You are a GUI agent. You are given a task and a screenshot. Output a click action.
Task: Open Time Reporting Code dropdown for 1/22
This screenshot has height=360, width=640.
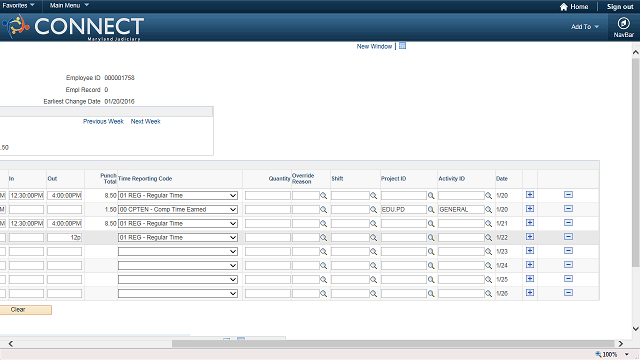178,238
